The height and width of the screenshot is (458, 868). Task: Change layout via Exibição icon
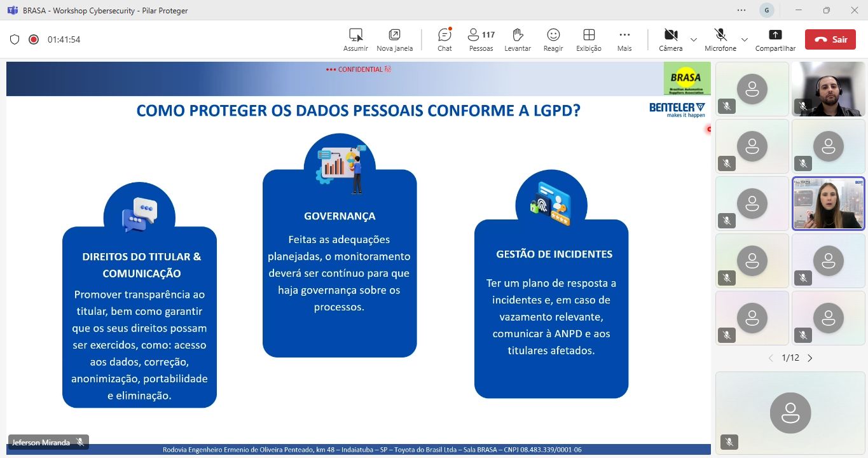(x=589, y=39)
